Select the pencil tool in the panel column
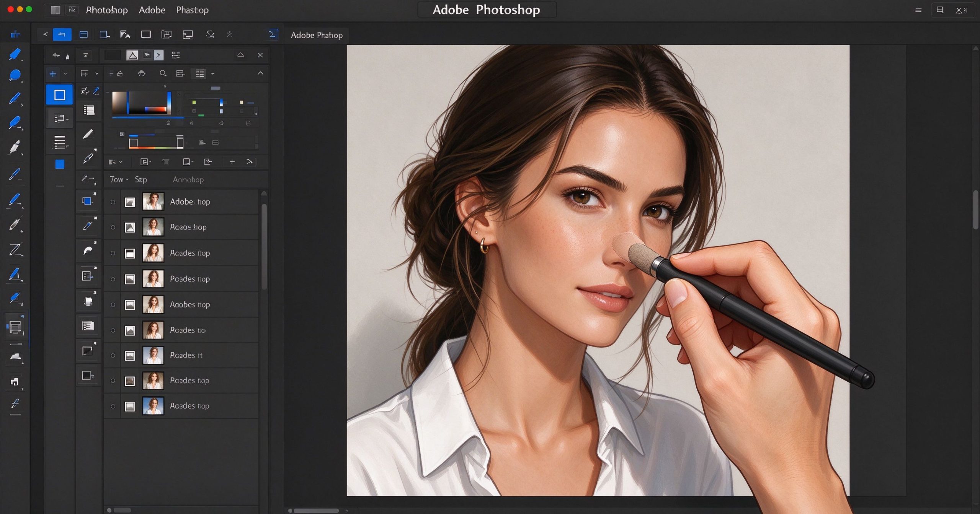The width and height of the screenshot is (980, 514). (88, 134)
